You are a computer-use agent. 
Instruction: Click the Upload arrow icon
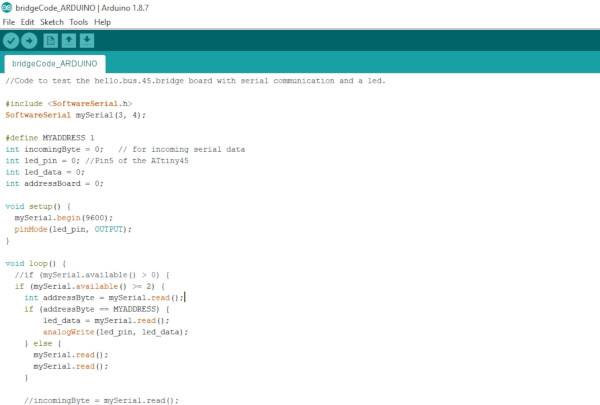point(29,41)
